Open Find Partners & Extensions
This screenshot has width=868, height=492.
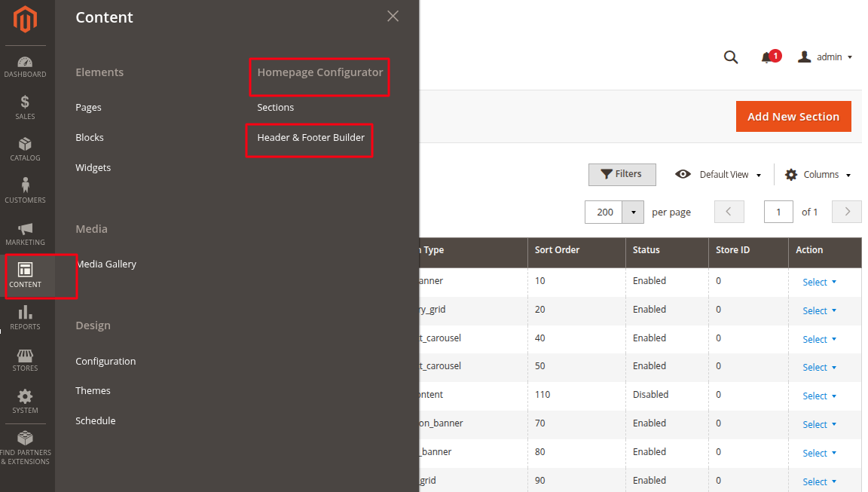[25, 448]
